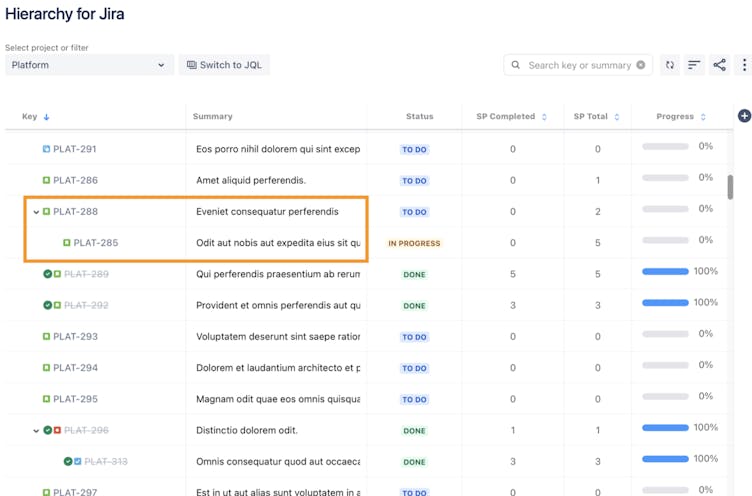Click the story icon next to PLAT-288
Viewport: 752px width, 496px height.
click(x=46, y=212)
